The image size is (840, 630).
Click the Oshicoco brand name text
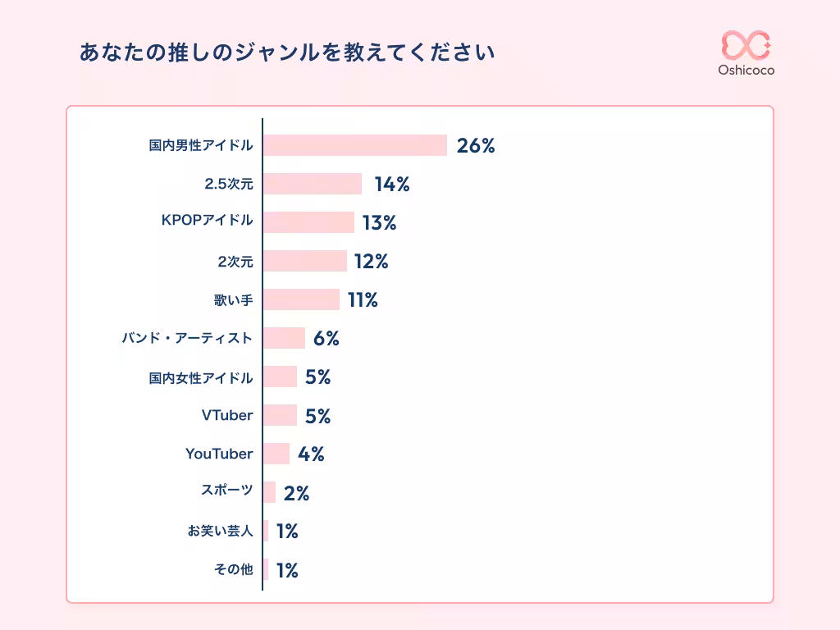746,71
